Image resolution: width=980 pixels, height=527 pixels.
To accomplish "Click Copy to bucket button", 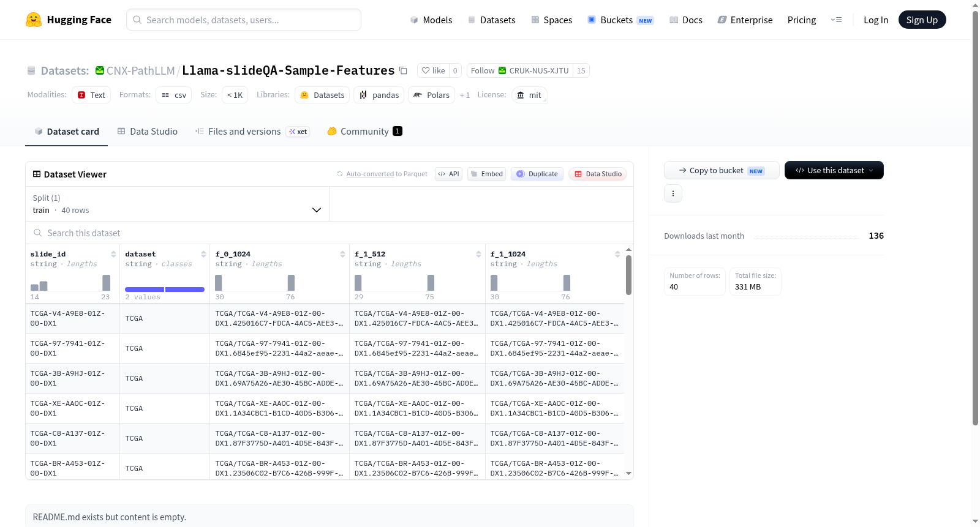I will [x=722, y=170].
